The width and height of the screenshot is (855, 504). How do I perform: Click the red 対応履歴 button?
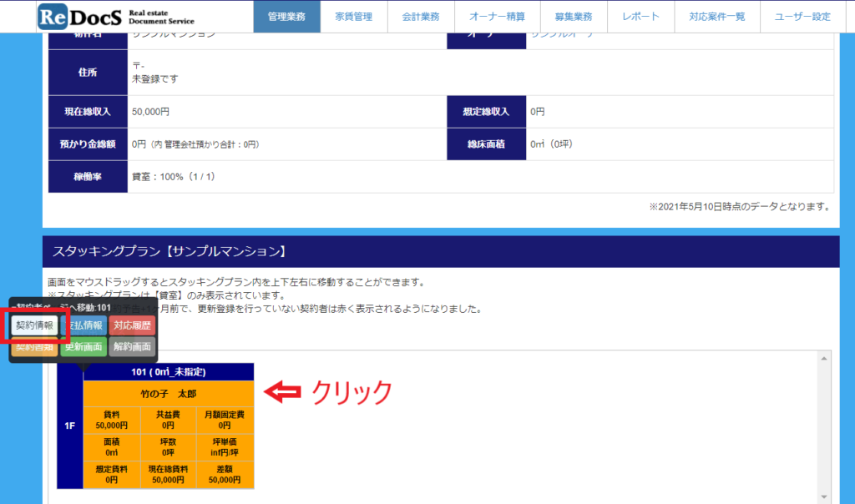[x=132, y=325]
